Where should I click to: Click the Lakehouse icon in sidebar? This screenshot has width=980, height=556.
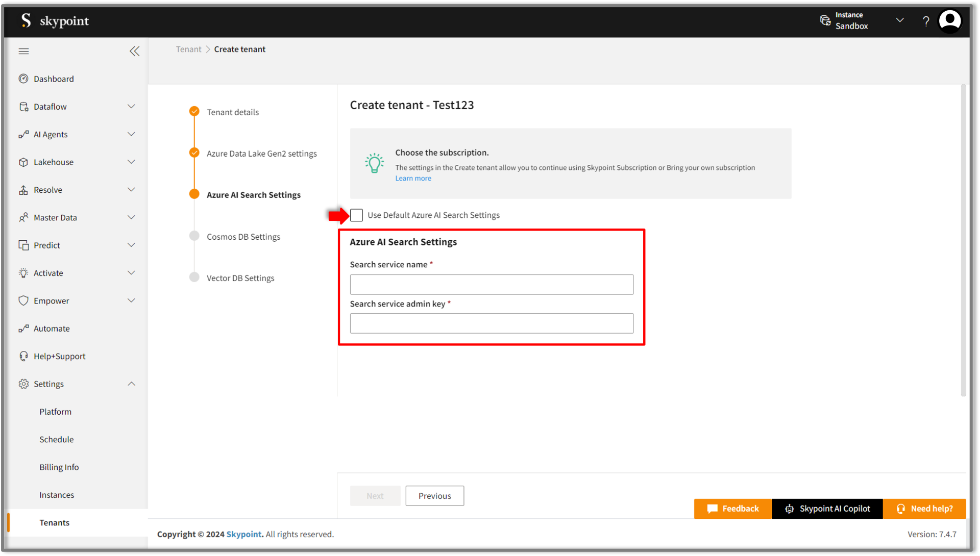23,162
